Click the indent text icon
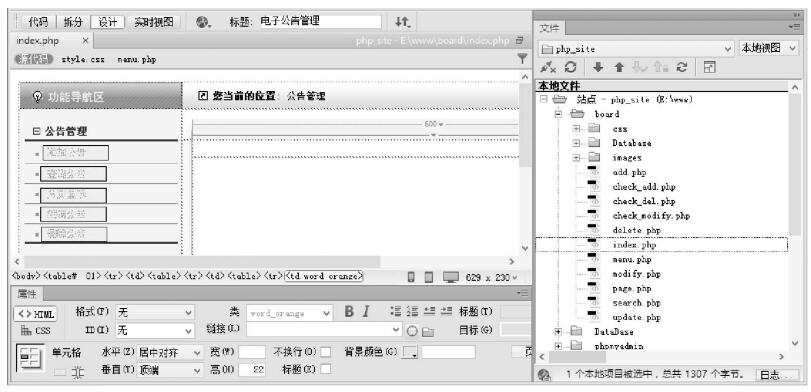The height and width of the screenshot is (392, 811). click(446, 311)
